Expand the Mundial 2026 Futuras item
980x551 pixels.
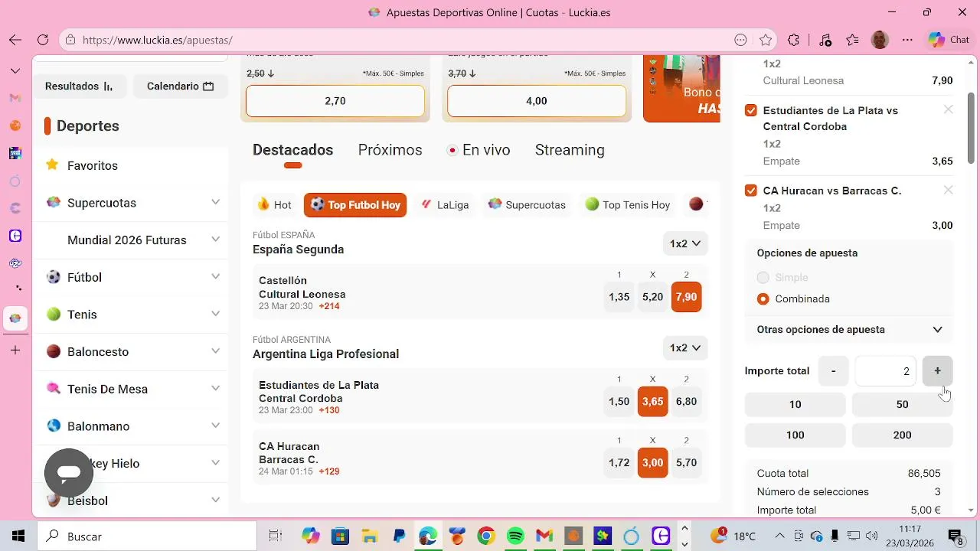tap(215, 240)
